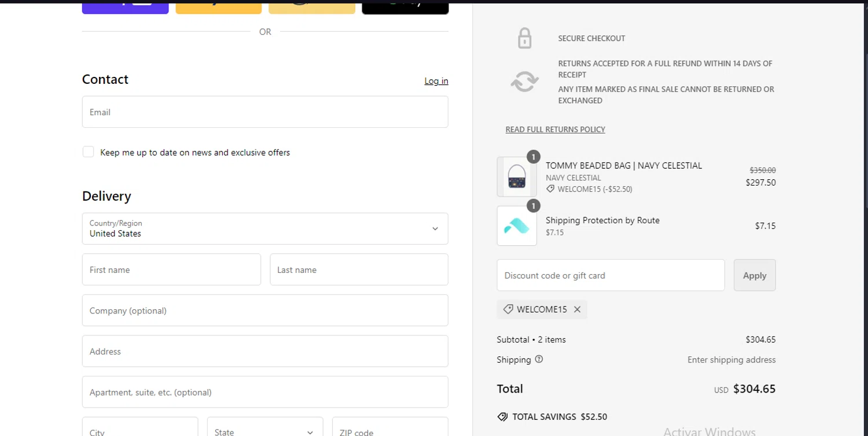The width and height of the screenshot is (868, 436).
Task: Click the TOMMY BEADED BAG product title
Action: tap(624, 165)
